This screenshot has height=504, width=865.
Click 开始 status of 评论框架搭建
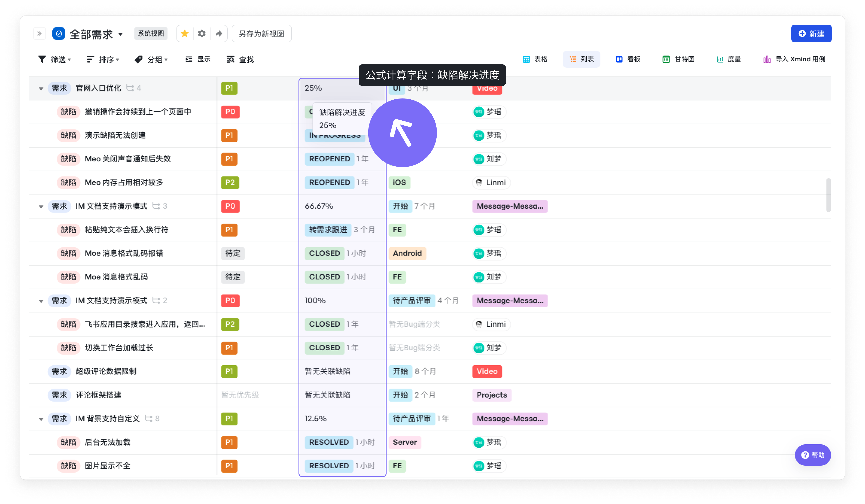pos(400,395)
